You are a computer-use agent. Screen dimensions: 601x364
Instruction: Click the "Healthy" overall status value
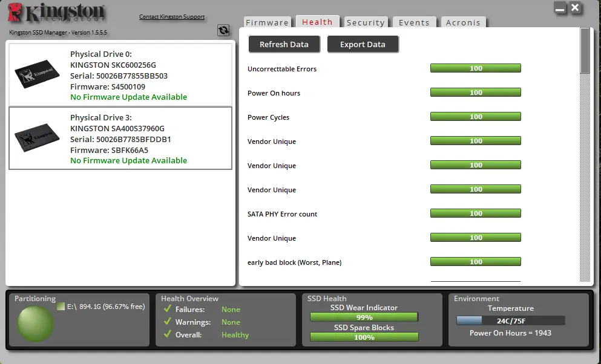[235, 335]
